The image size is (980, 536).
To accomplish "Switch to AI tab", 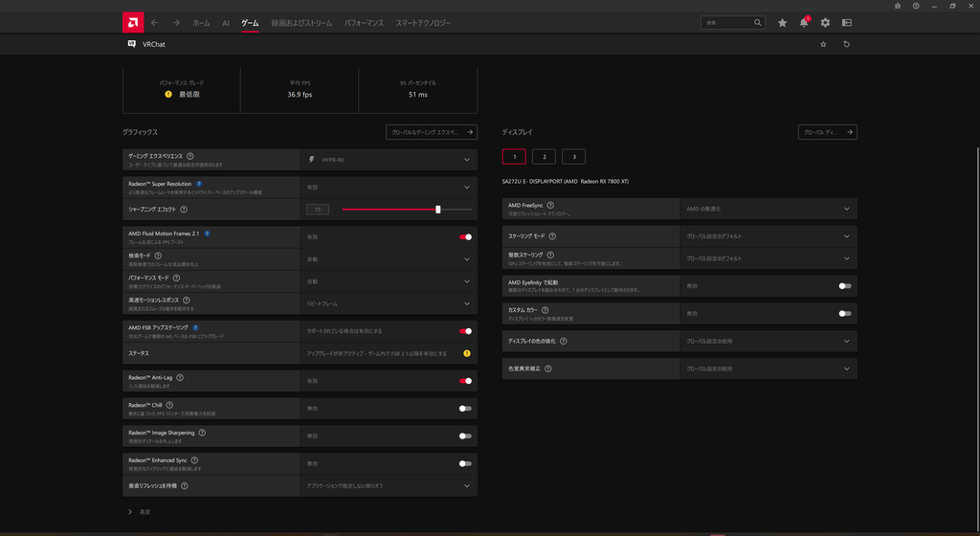I will pos(226,23).
